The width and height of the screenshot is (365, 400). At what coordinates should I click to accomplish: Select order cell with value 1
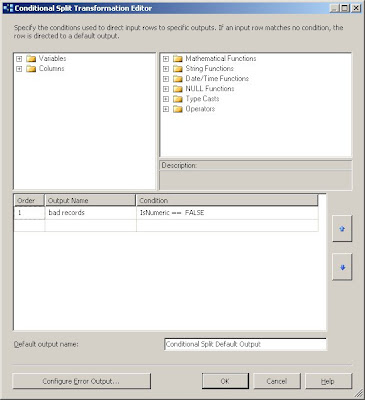click(x=29, y=213)
